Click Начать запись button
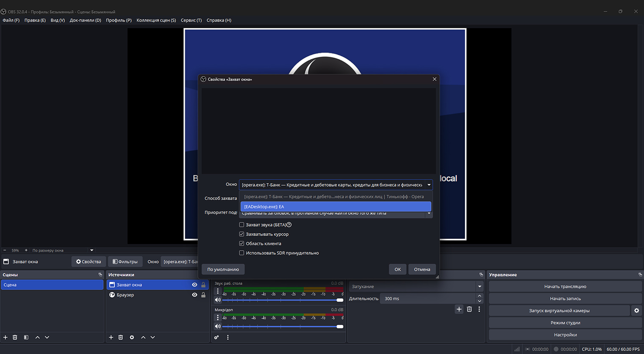The image size is (644, 354). coord(565,299)
